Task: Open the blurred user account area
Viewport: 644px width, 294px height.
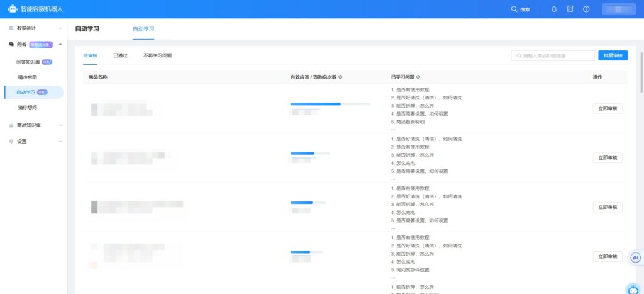Action: pyautogui.click(x=619, y=9)
